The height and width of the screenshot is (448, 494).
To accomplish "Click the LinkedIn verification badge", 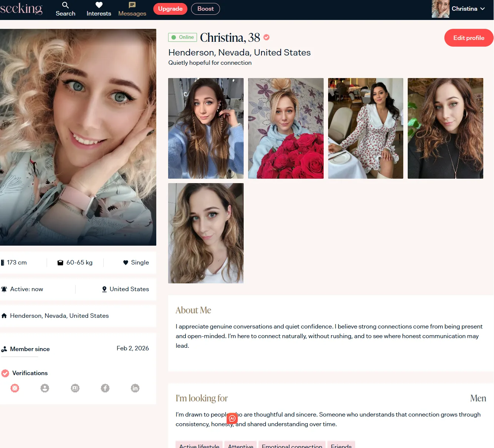I will point(135,388).
